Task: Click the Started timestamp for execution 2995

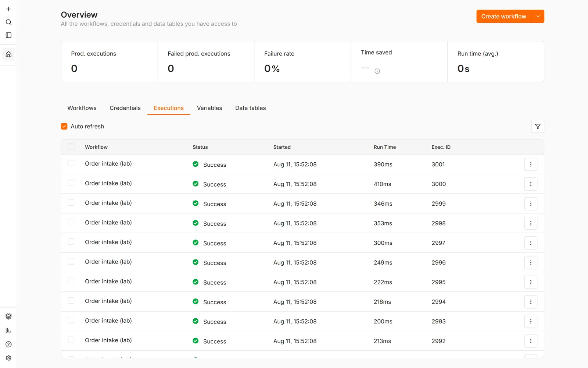Action: [295, 282]
